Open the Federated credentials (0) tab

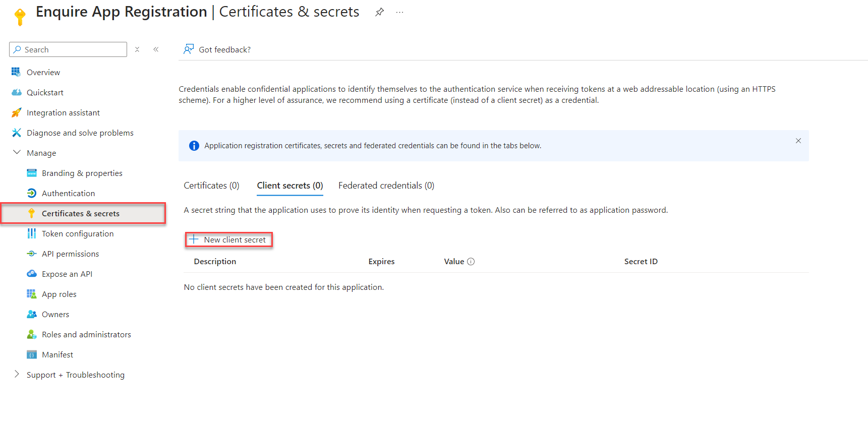pyautogui.click(x=386, y=186)
